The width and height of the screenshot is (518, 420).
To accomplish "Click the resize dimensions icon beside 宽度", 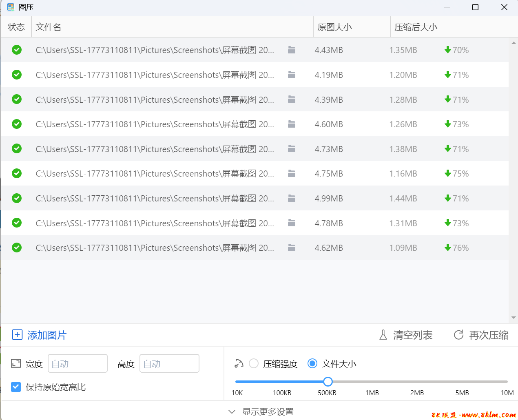I will [16, 363].
